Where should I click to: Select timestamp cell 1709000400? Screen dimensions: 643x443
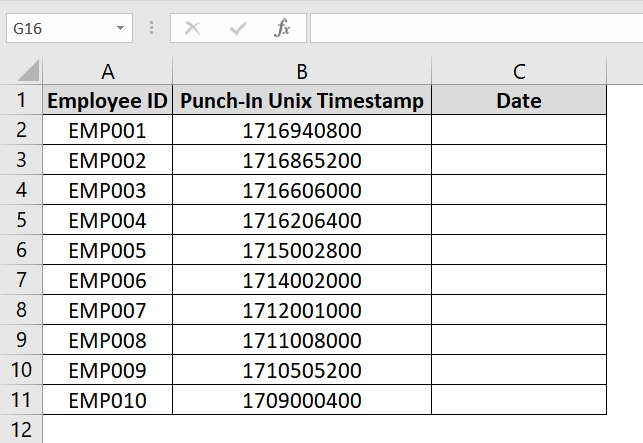click(x=302, y=399)
